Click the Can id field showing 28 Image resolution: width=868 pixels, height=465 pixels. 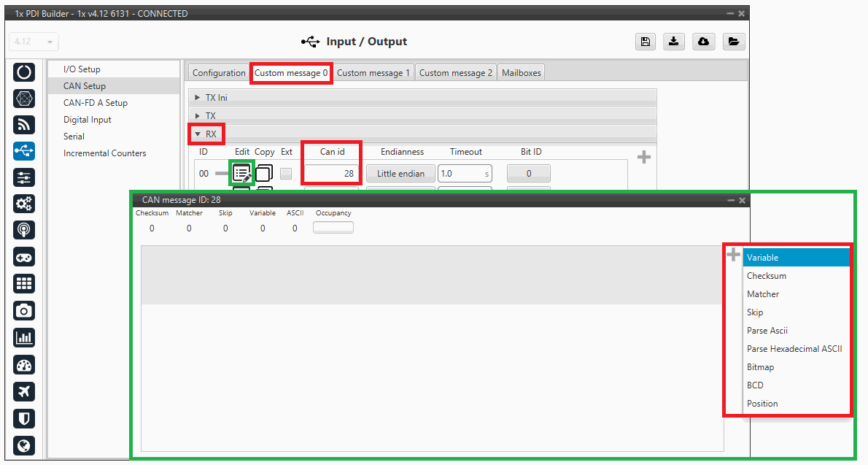point(331,174)
